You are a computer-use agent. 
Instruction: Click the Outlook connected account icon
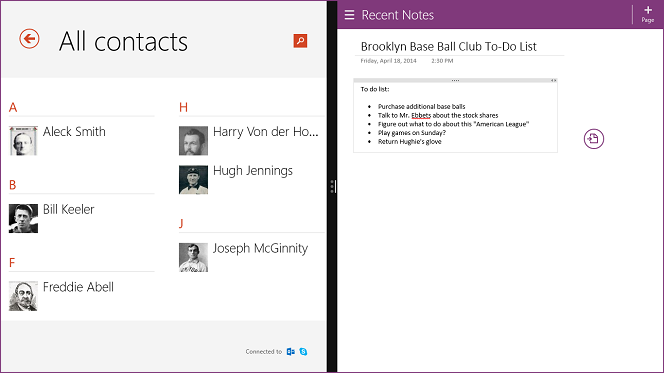click(x=290, y=351)
